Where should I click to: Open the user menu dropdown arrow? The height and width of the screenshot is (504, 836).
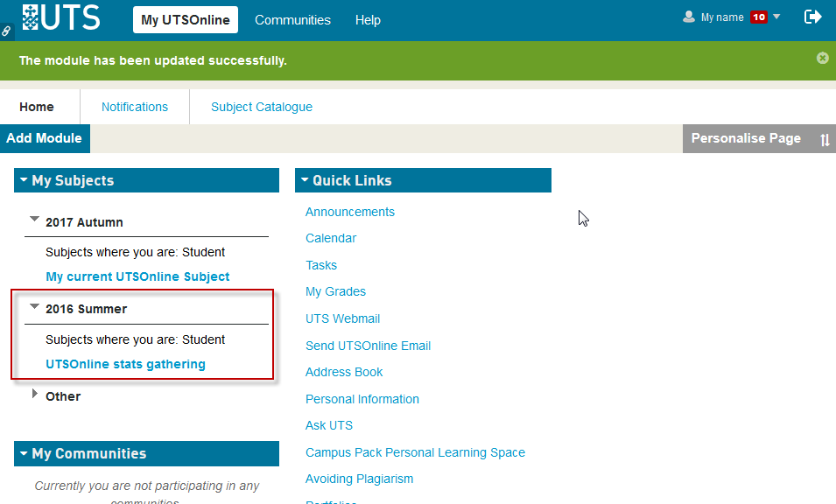point(776,16)
